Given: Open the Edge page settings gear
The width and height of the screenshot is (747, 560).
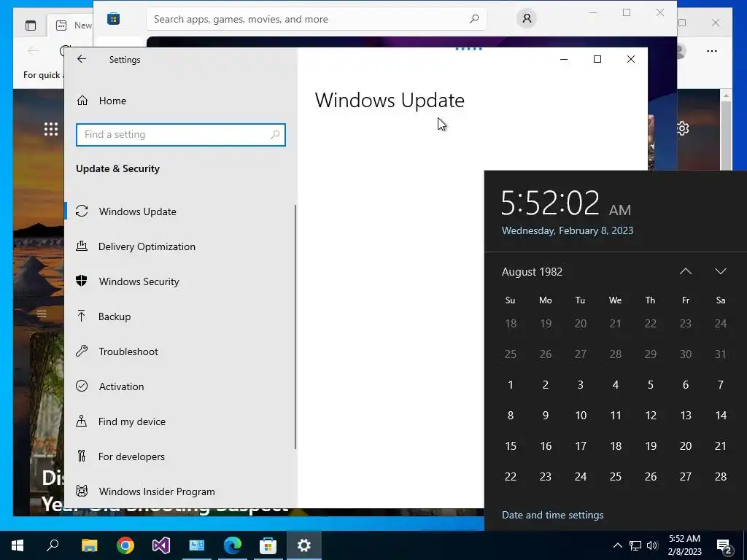Looking at the screenshot, I should 682,128.
